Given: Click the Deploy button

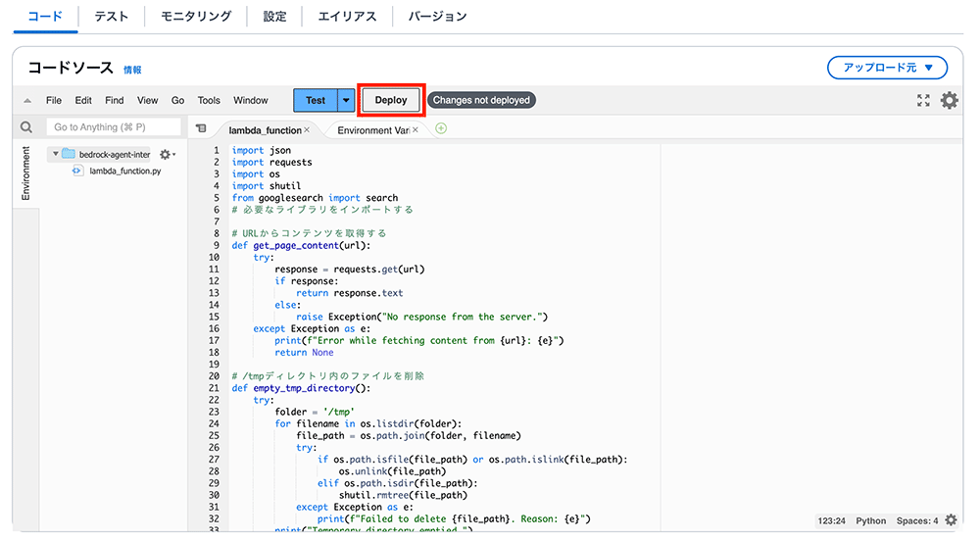Looking at the screenshot, I should pyautogui.click(x=391, y=100).
